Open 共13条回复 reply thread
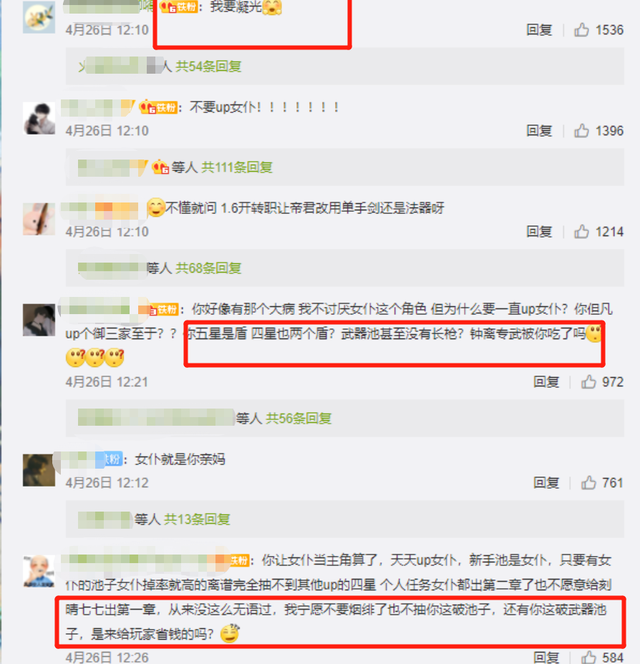This screenshot has width=640, height=664. point(197,519)
